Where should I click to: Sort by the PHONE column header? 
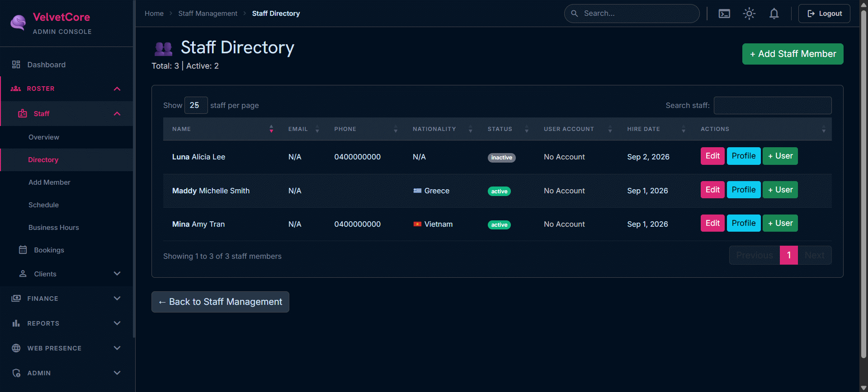click(364, 129)
